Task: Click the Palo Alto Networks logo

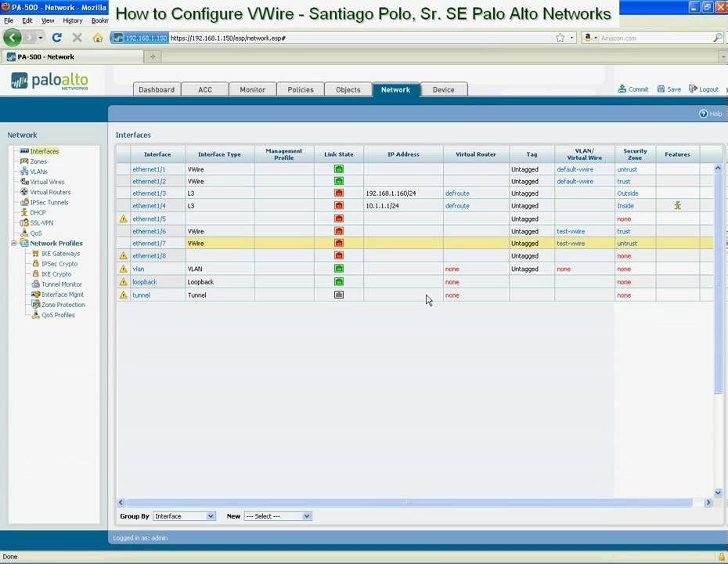Action: click(49, 81)
